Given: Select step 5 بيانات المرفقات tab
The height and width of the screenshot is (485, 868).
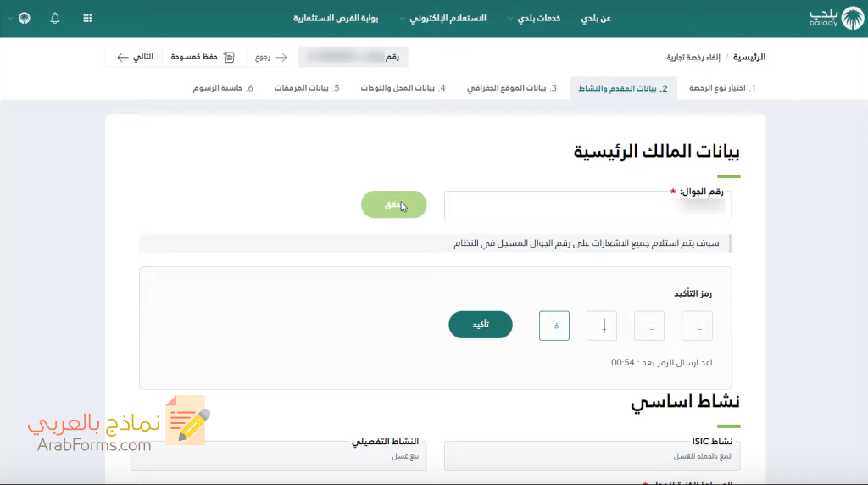Looking at the screenshot, I should coord(307,88).
